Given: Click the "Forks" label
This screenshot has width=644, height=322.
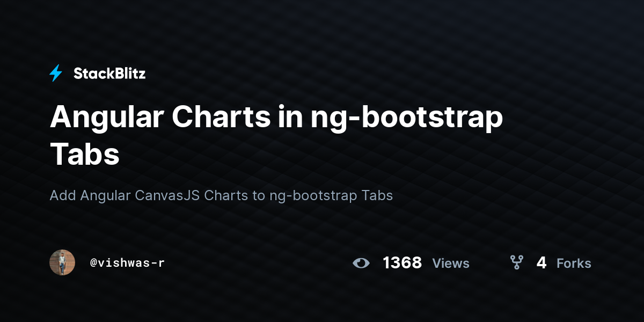Looking at the screenshot, I should tap(574, 264).
